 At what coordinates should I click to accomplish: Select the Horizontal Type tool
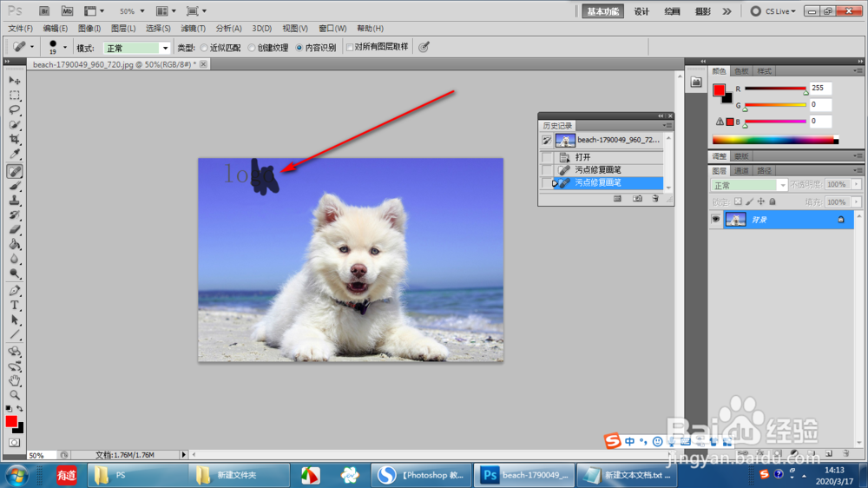click(15, 305)
